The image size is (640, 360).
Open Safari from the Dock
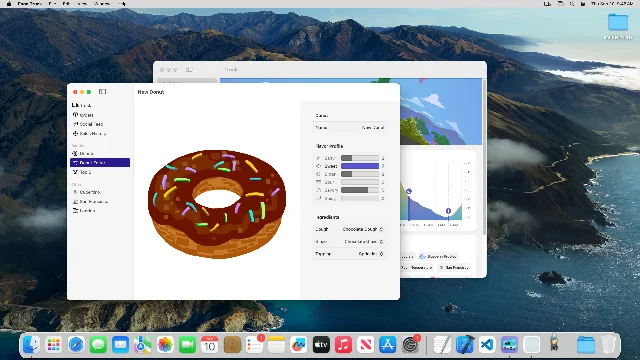[76, 345]
